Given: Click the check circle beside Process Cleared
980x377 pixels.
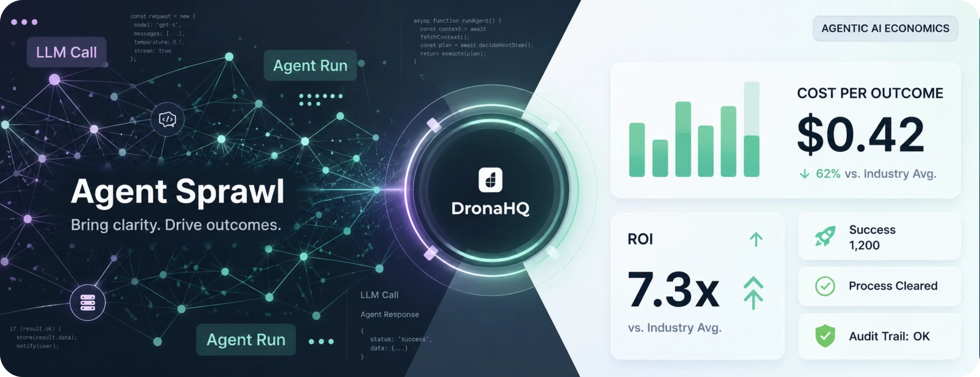Looking at the screenshot, I should [825, 286].
